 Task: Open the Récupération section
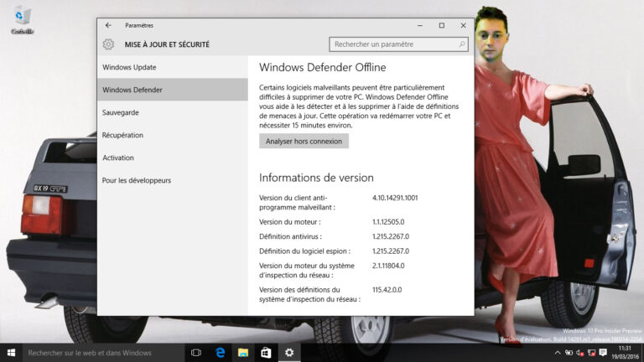[x=122, y=135]
